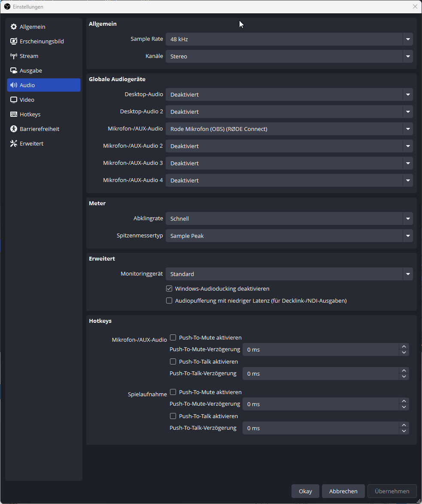Open the Hotkeys keyboard icon
422x504 pixels.
pos(14,115)
